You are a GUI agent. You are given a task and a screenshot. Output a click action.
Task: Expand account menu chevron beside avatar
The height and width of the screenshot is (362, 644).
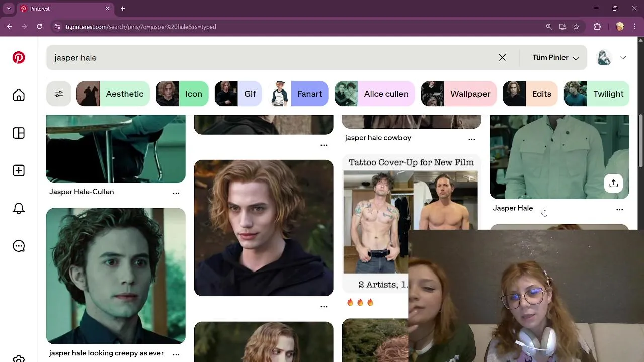click(x=623, y=58)
